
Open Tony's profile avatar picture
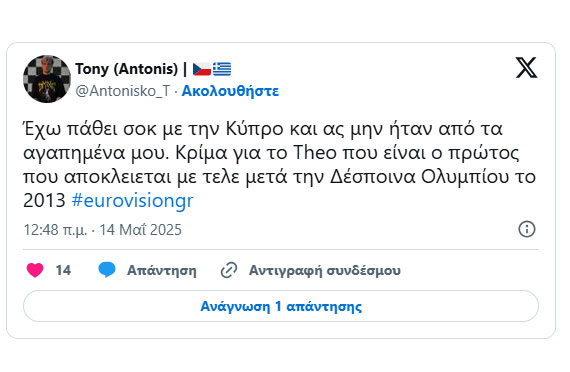[47, 79]
